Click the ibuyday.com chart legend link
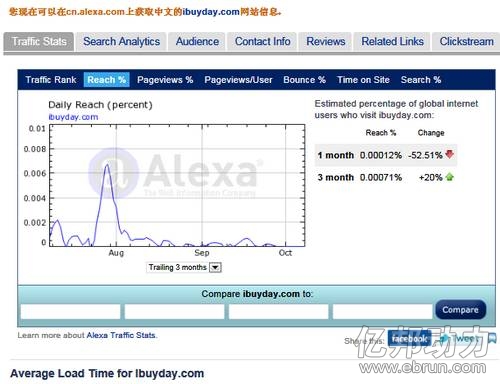The width and height of the screenshot is (500, 384). [x=73, y=117]
